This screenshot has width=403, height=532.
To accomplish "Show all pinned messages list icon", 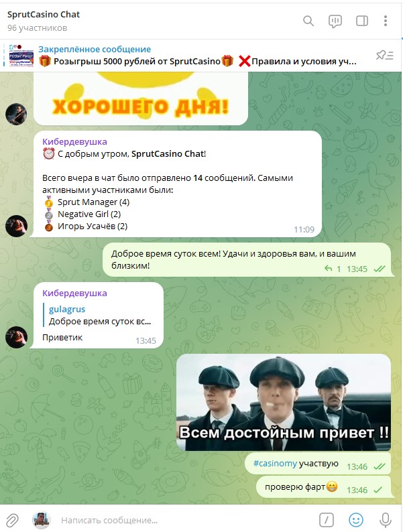I will pos(385,55).
